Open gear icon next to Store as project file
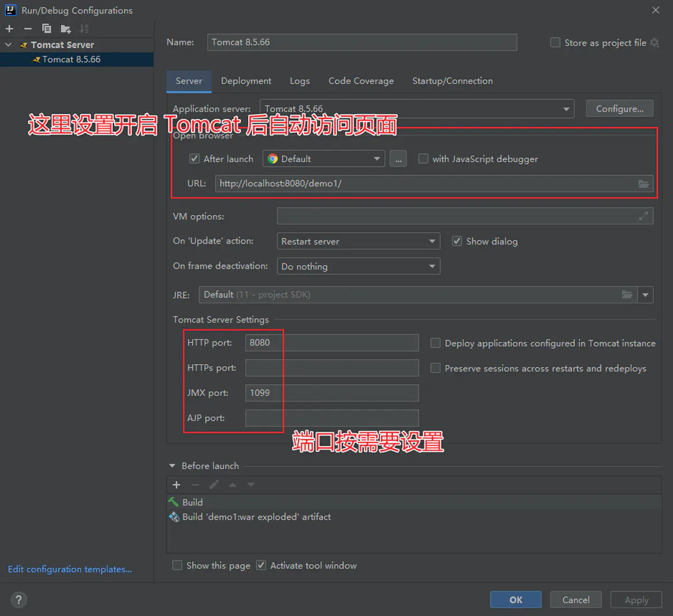This screenshot has width=673, height=616. (x=654, y=43)
